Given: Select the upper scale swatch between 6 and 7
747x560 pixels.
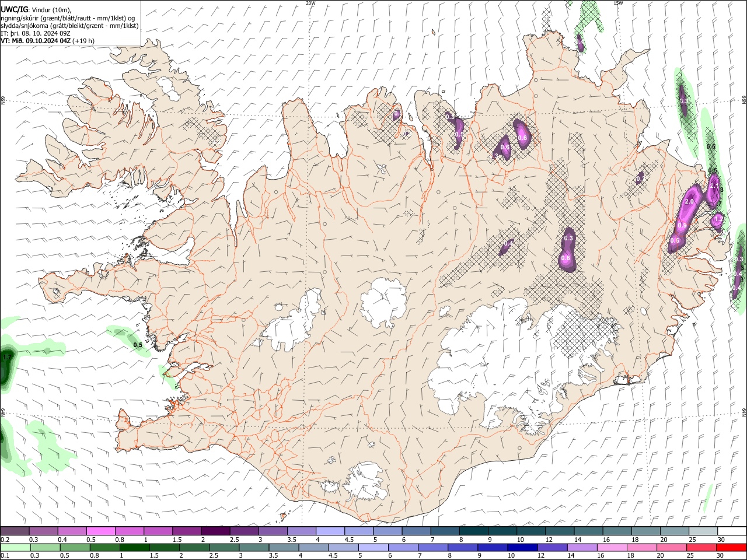Looking at the screenshot, I should [416, 531].
